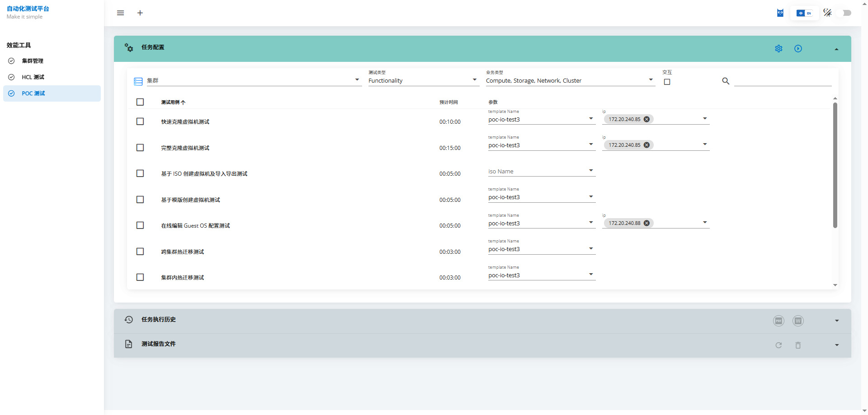Image resolution: width=868 pixels, height=415 pixels.
Task: Click the hamburger menu icon
Action: (120, 13)
